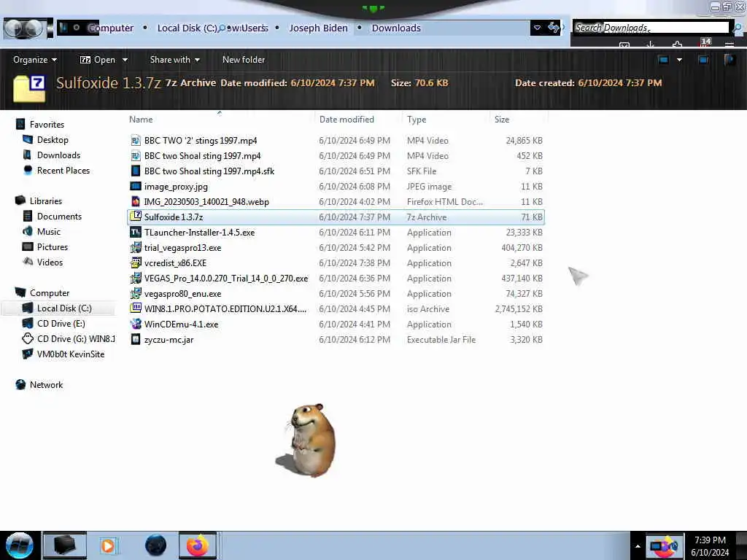Click the refresh icon in address bar
Screen dimensions: 747x560
point(553,28)
